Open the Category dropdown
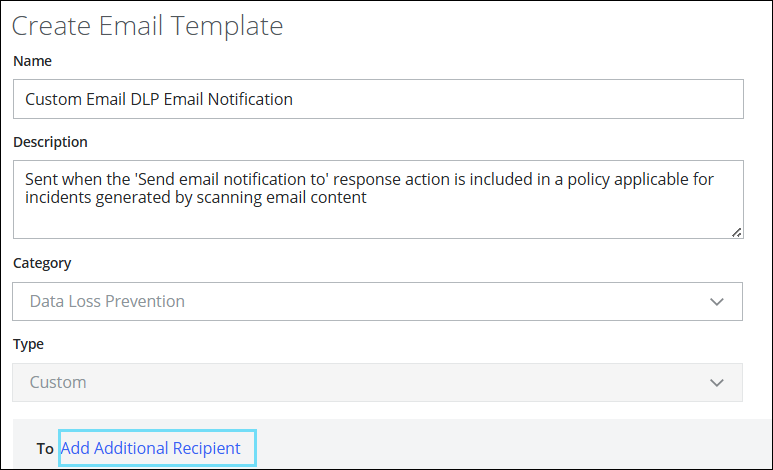Screen dimensions: 773x470 pyautogui.click(x=377, y=301)
